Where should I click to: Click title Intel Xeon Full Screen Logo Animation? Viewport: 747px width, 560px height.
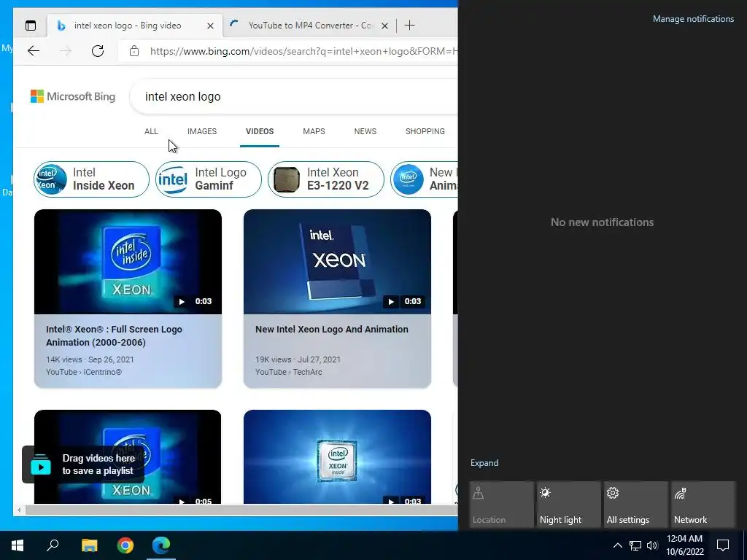pos(114,335)
